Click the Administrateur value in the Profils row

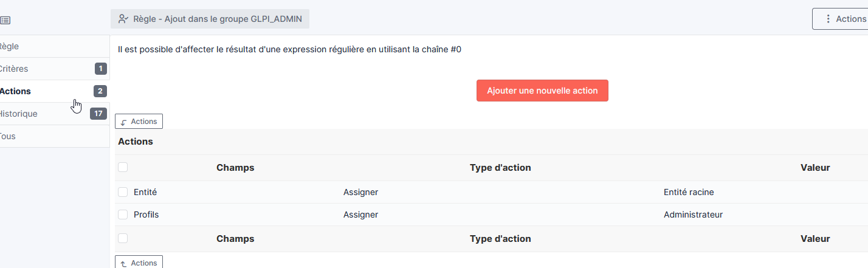[x=693, y=215]
